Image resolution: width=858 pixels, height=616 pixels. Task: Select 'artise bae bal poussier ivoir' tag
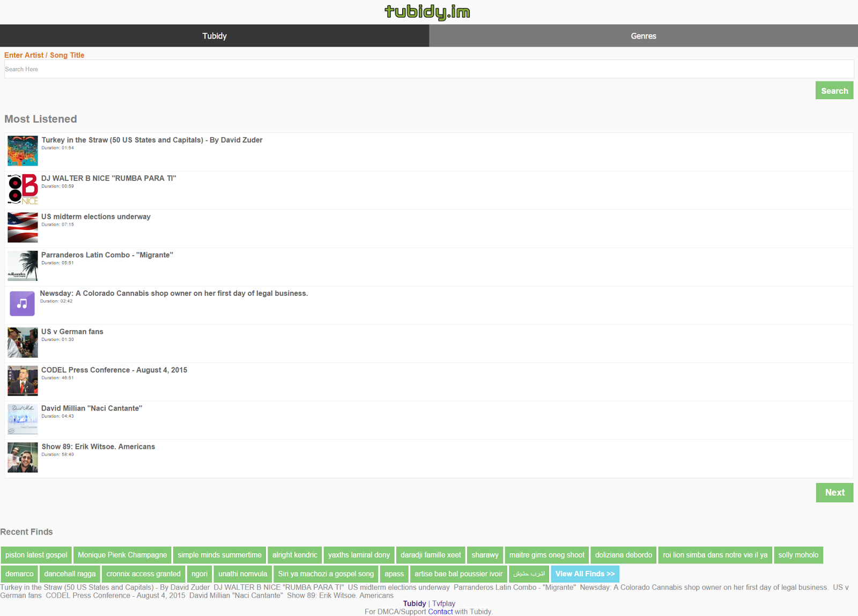click(458, 574)
